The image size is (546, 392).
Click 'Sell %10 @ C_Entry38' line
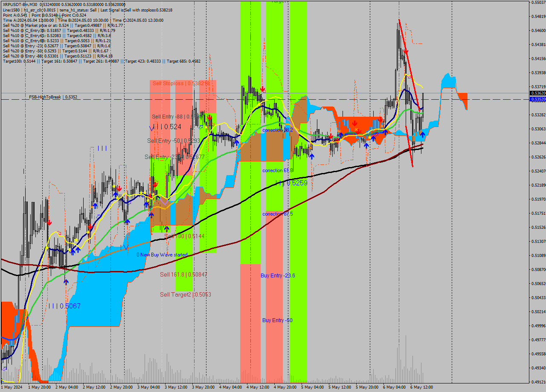tap(59, 30)
